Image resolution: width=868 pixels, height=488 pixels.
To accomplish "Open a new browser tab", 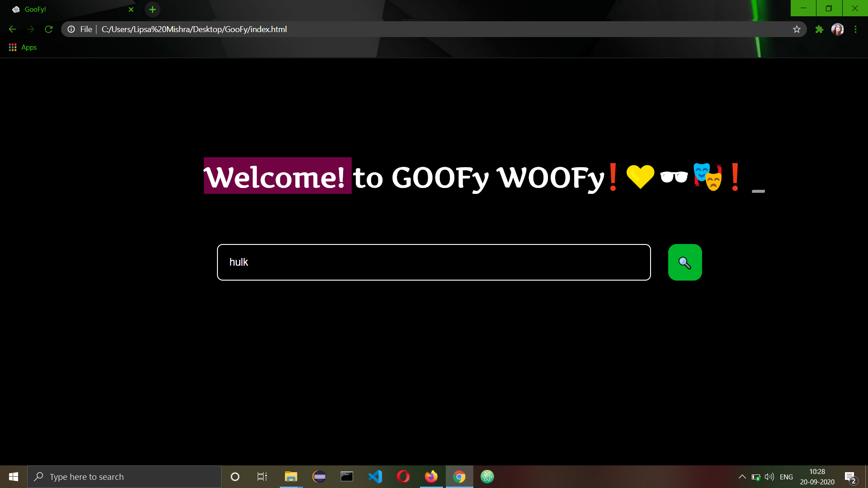I will 152,9.
